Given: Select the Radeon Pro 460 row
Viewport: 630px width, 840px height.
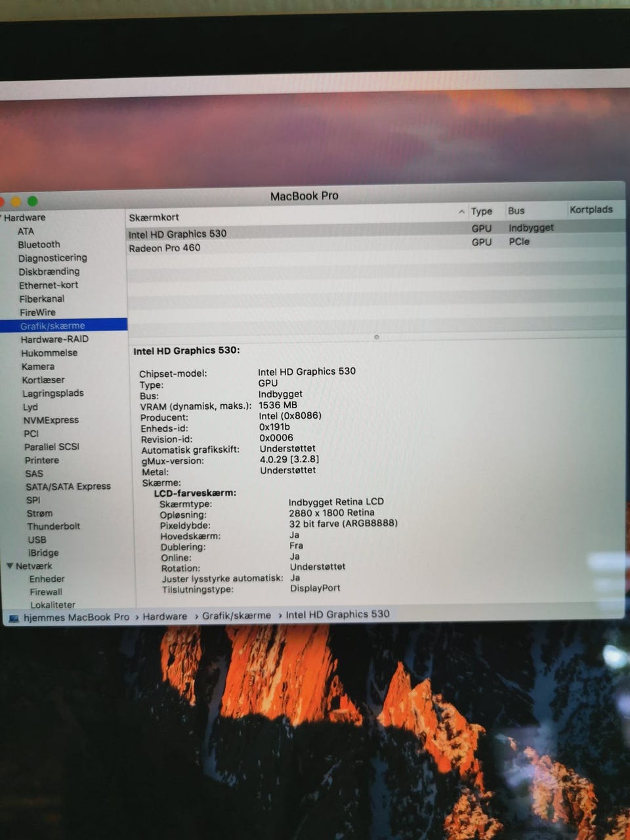Looking at the screenshot, I should (x=164, y=248).
